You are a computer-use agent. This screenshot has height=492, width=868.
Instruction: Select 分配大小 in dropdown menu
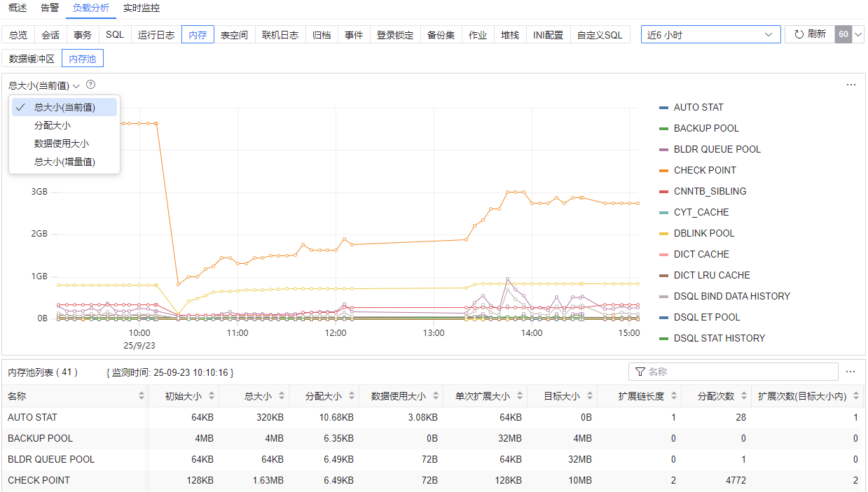tap(64, 125)
